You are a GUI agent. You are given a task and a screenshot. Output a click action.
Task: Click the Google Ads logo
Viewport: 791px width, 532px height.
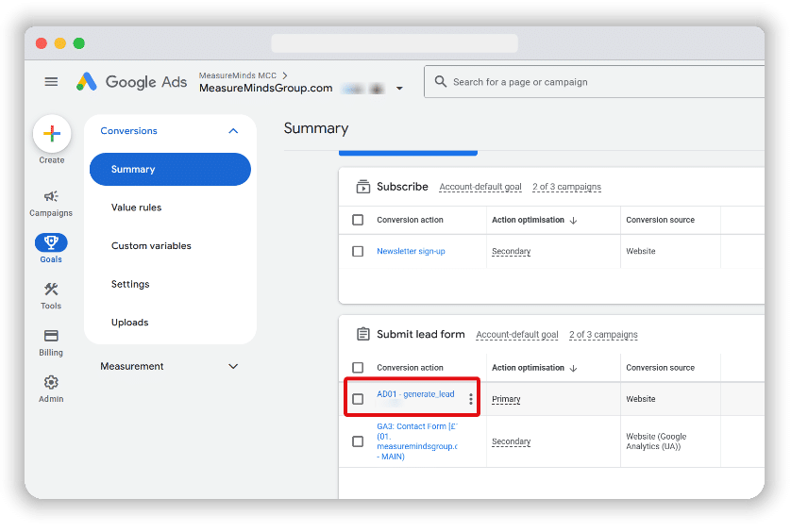pos(132,82)
